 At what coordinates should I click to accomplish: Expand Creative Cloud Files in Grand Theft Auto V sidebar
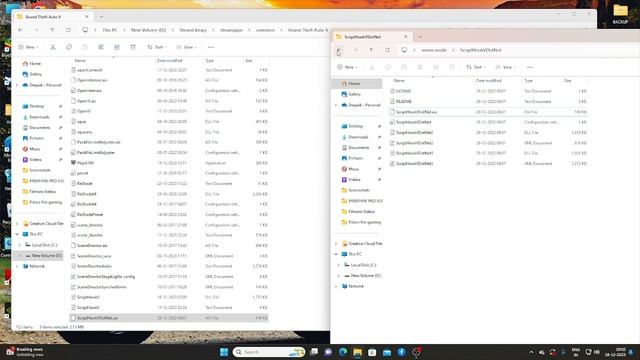[17, 224]
